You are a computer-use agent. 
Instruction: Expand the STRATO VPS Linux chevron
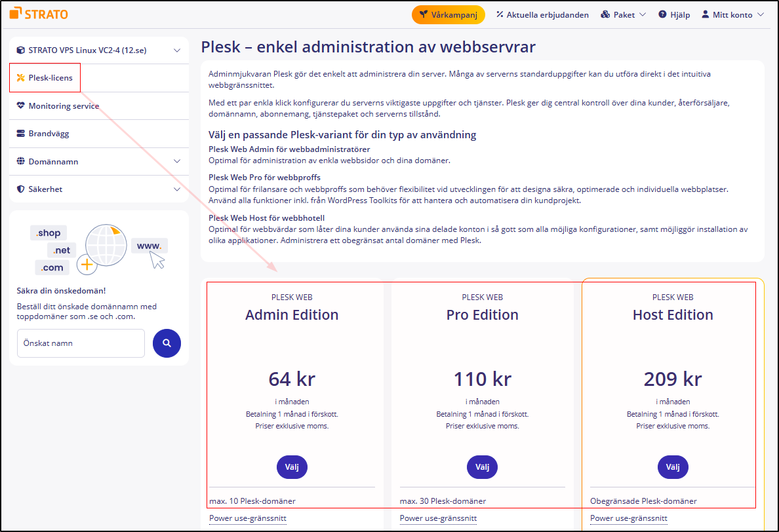point(177,50)
